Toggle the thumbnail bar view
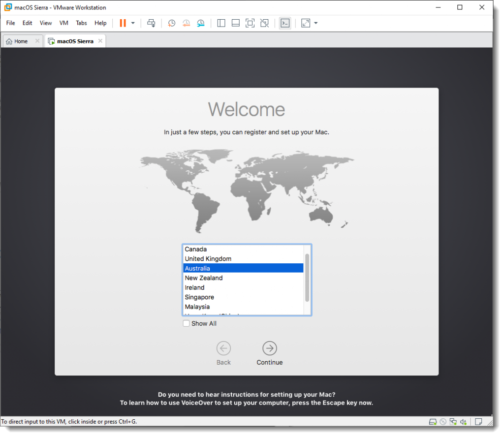The width and height of the screenshot is (504, 437). click(x=236, y=23)
